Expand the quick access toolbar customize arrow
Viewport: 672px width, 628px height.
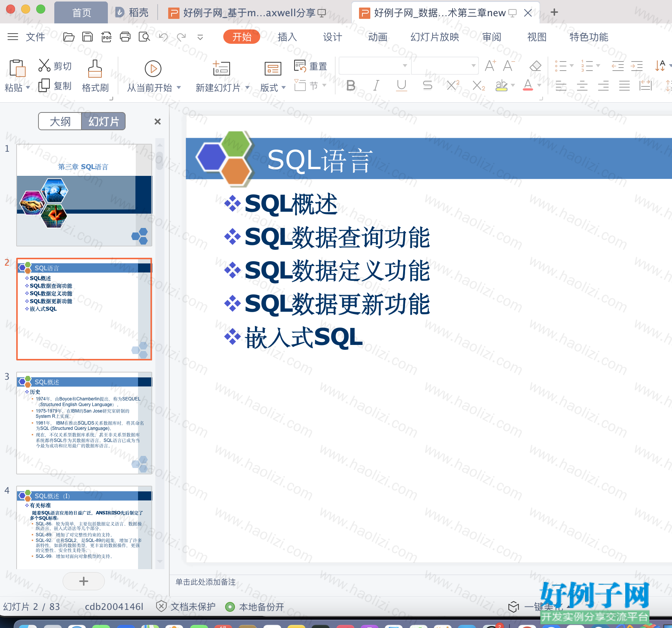[x=200, y=37]
